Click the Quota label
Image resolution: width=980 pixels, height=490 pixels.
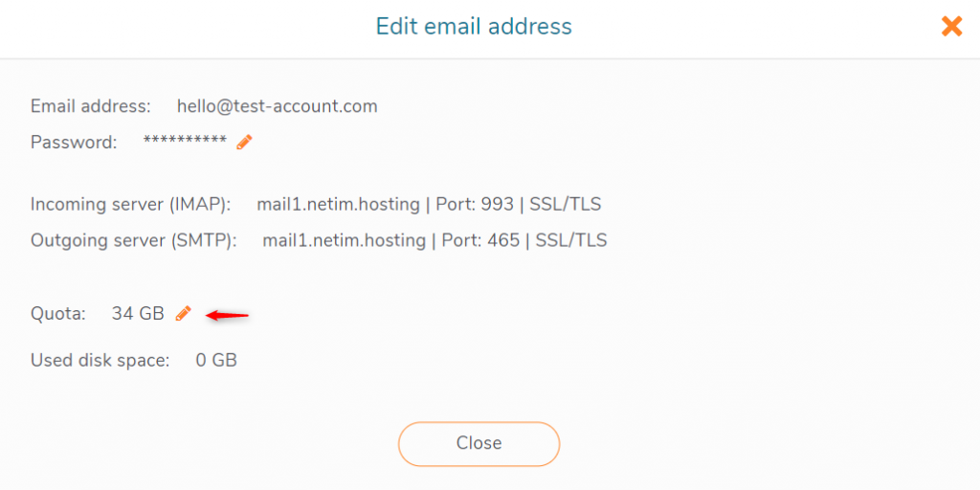tap(58, 314)
